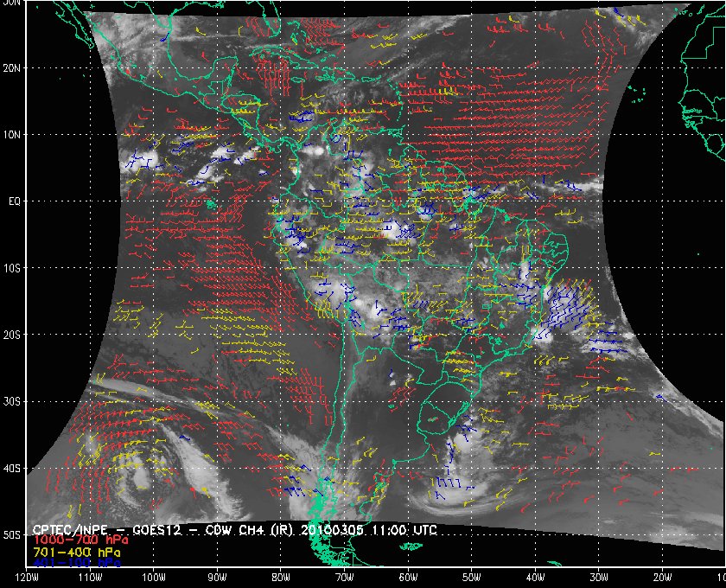Click the '20W' longitude label
726x588 pixels.
click(x=663, y=578)
